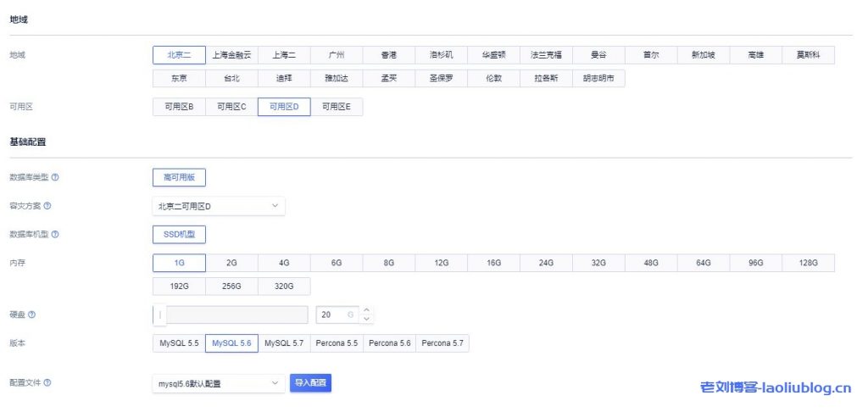Viewport: 868px width, 412px height.
Task: Click the 硬盘 disk size slider handle
Action: pos(159,315)
